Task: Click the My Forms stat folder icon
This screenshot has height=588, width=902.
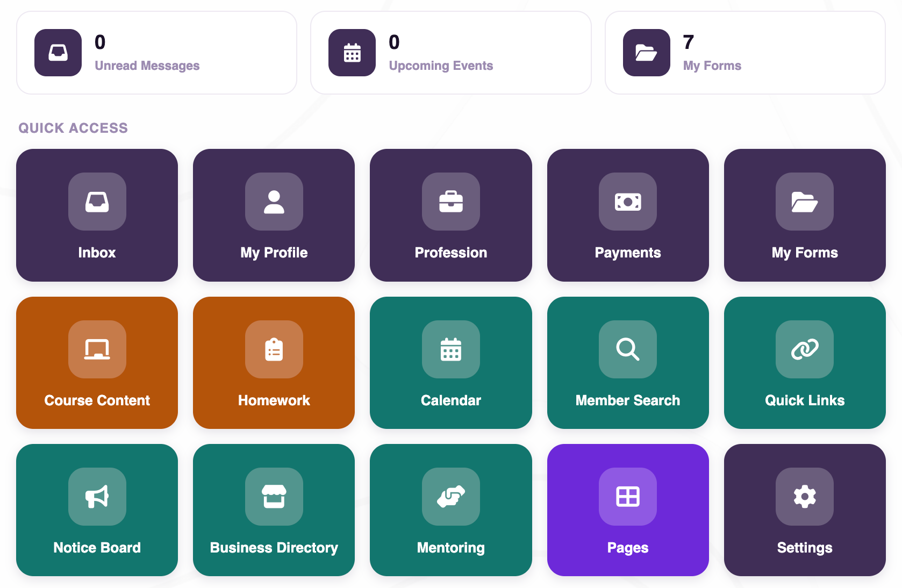Action: (x=647, y=53)
